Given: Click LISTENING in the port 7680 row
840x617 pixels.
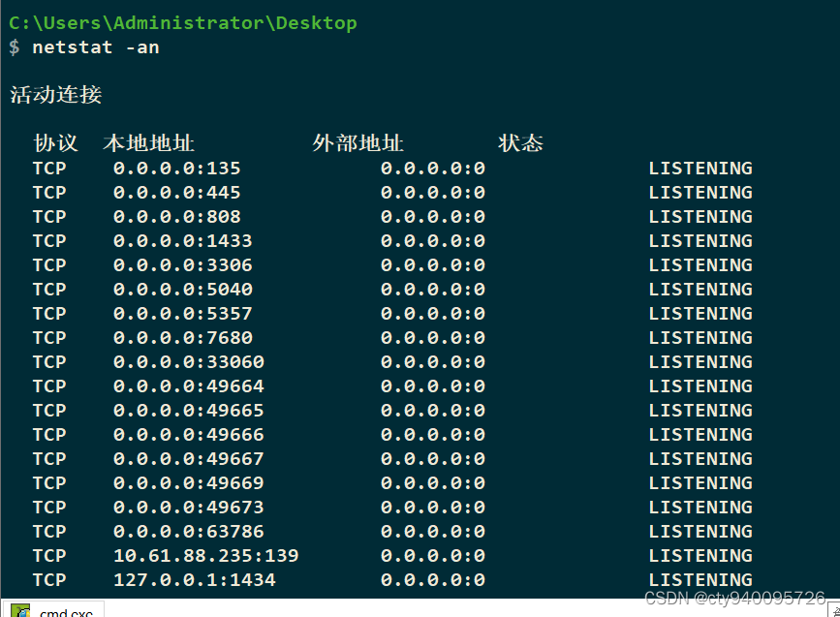Looking at the screenshot, I should pyautogui.click(x=700, y=338).
